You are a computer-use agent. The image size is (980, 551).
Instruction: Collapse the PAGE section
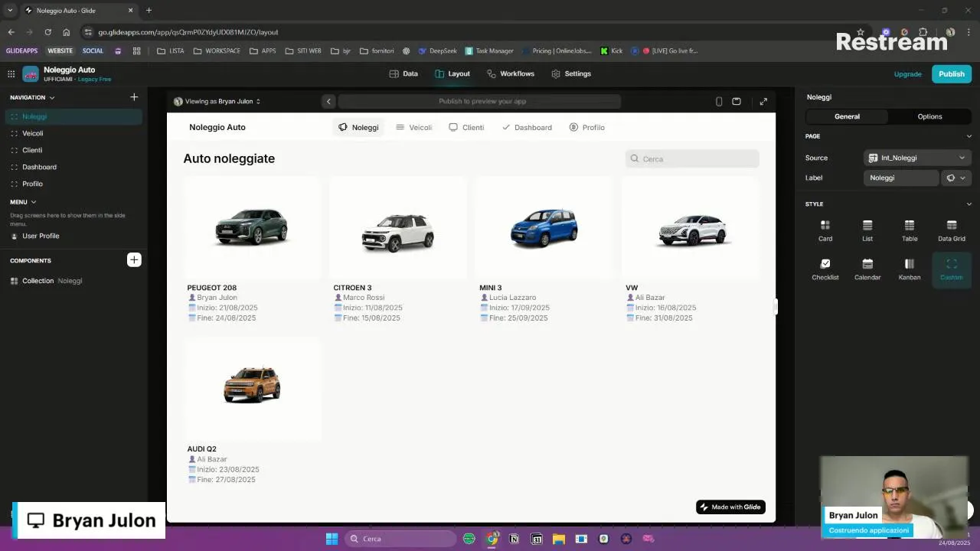click(969, 136)
